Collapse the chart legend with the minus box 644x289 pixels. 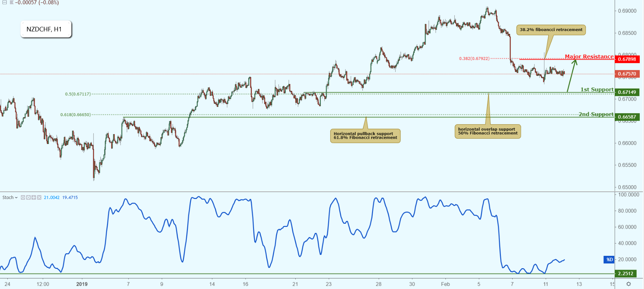coord(5,2)
